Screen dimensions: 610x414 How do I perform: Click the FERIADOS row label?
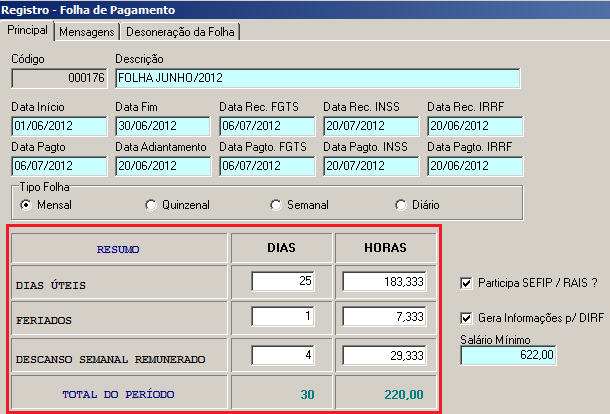44,320
